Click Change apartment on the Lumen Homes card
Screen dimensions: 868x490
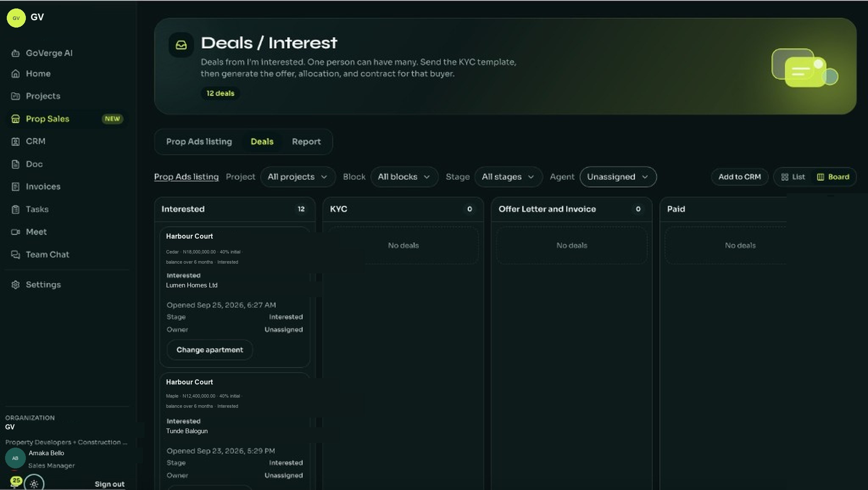tap(210, 350)
